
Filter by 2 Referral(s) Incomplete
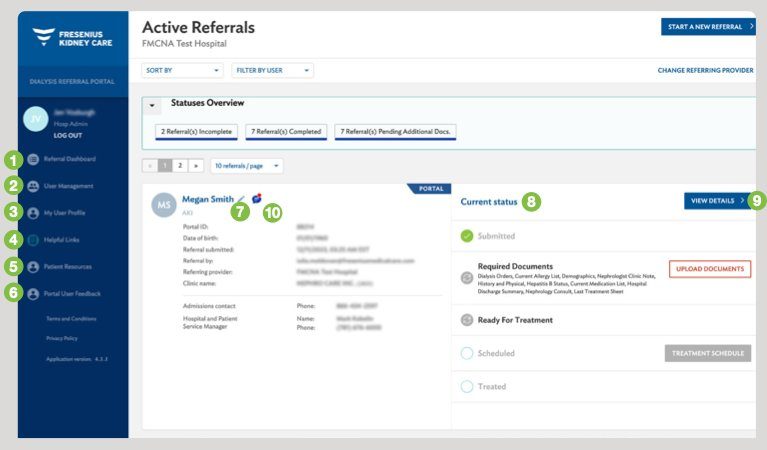197,132
